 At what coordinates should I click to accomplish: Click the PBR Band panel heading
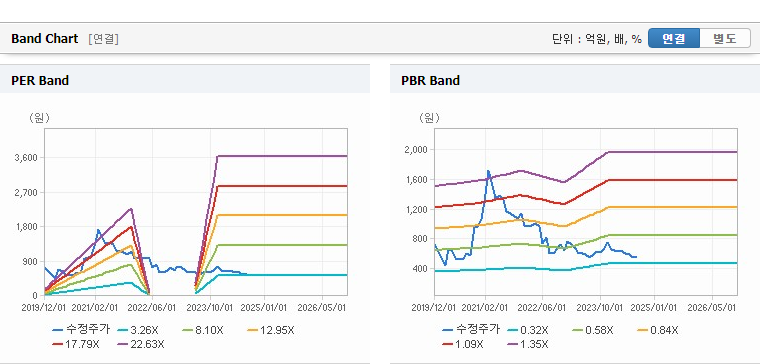click(x=430, y=80)
